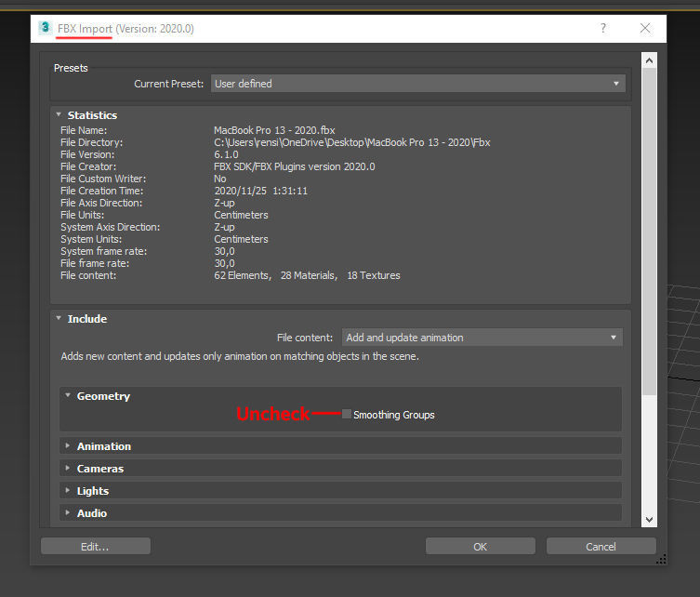
Task: Click the File Directory path value
Action: 351,142
